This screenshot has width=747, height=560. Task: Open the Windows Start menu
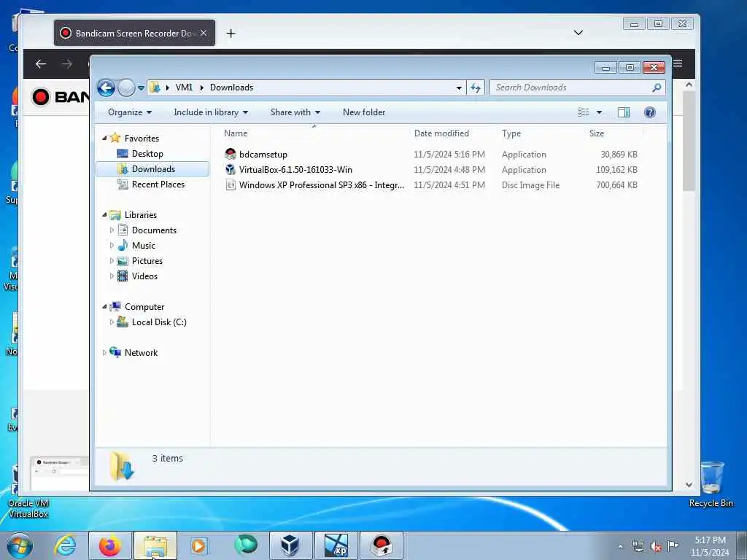(x=20, y=545)
